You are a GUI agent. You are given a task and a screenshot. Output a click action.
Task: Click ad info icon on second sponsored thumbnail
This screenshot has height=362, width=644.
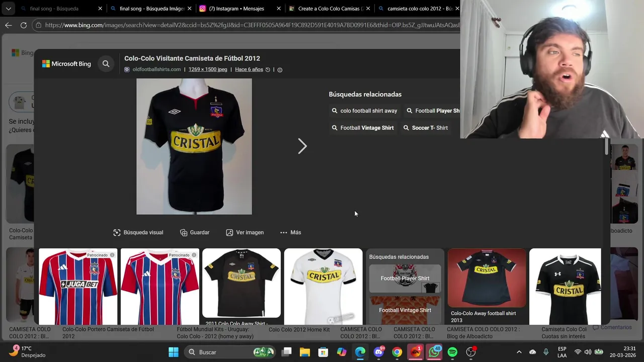[x=194, y=255]
